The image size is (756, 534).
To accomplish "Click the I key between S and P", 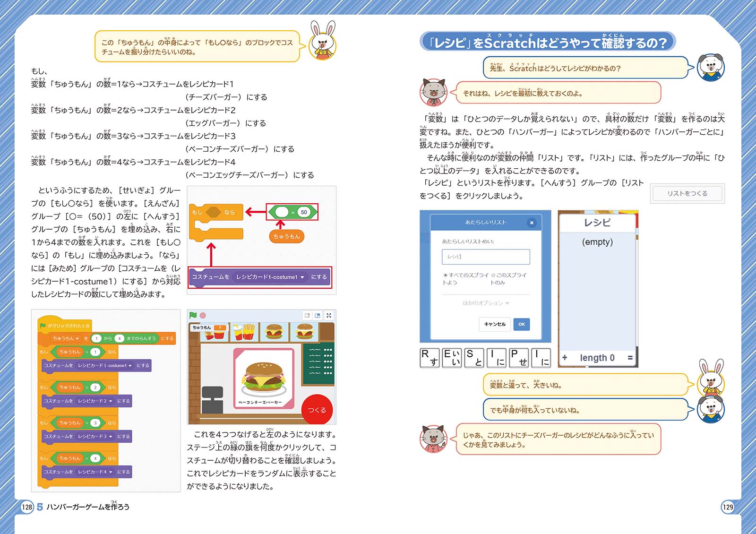I will [x=496, y=358].
